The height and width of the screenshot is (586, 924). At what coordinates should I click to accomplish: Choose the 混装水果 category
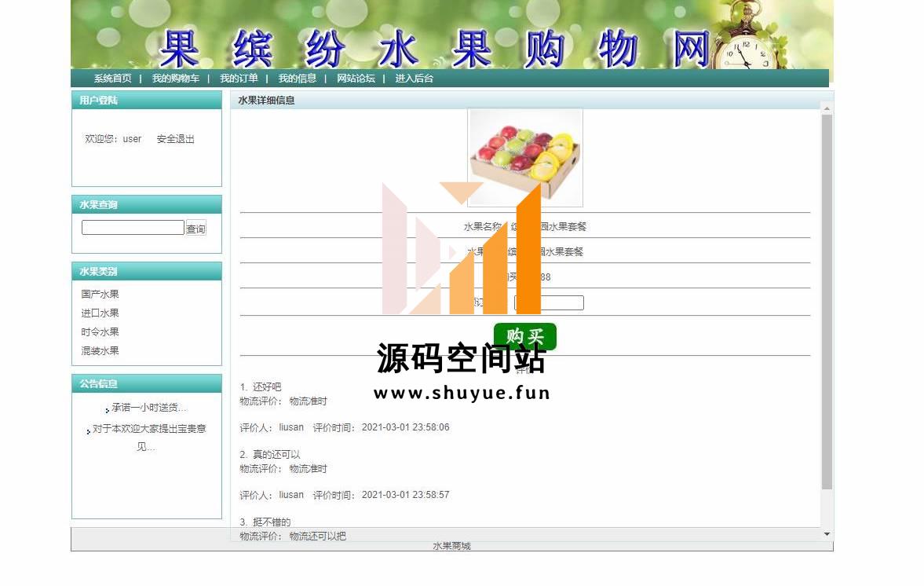click(100, 351)
